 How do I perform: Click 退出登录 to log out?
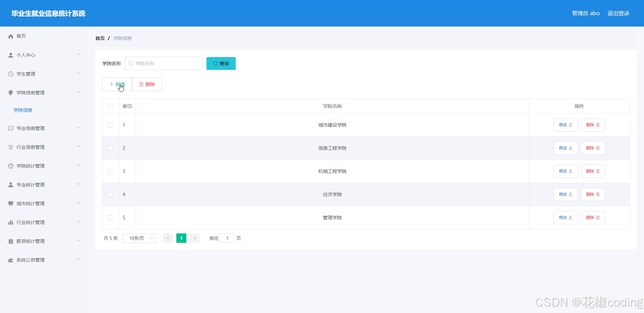618,13
